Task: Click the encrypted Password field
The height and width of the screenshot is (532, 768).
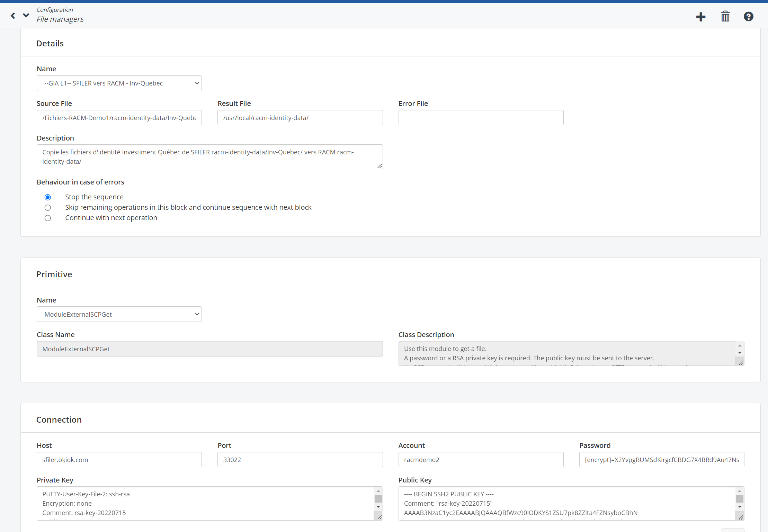Action: pos(662,460)
